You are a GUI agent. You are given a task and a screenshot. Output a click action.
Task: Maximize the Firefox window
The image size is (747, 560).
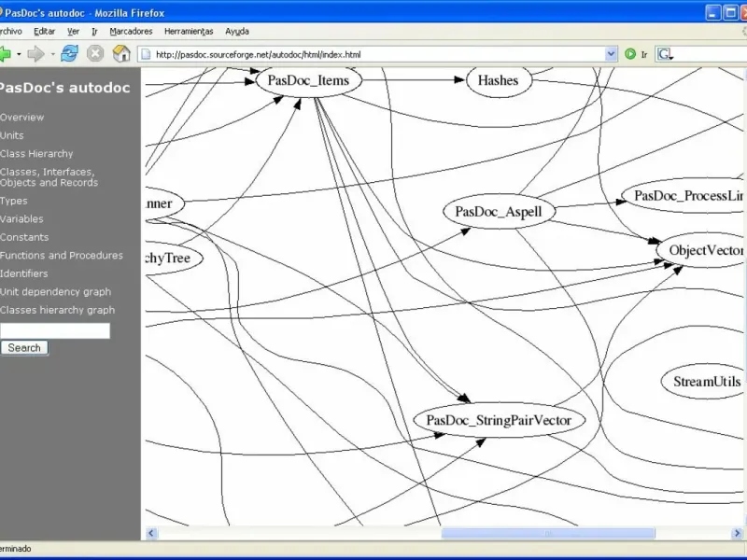tap(730, 12)
